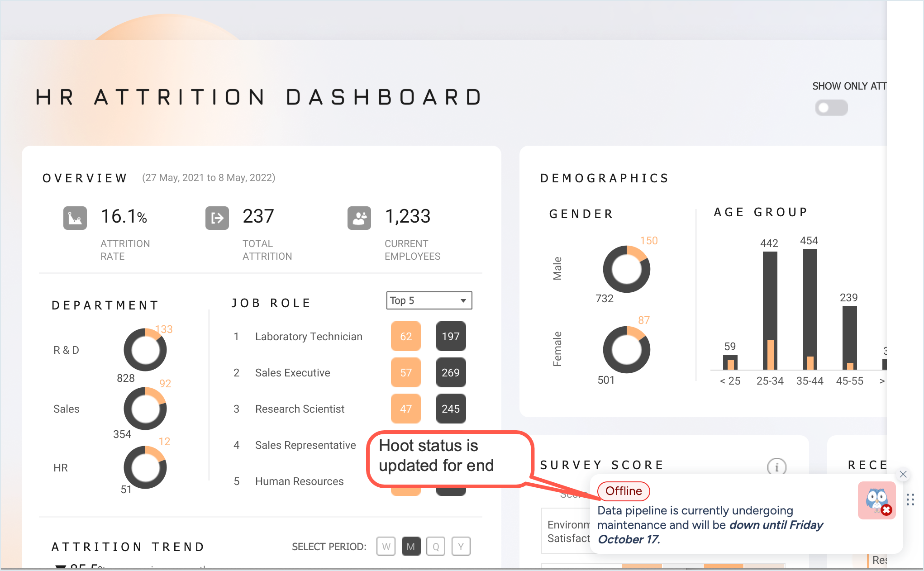Click Sales Executive attrition count 57
The image size is (924, 571).
point(406,372)
